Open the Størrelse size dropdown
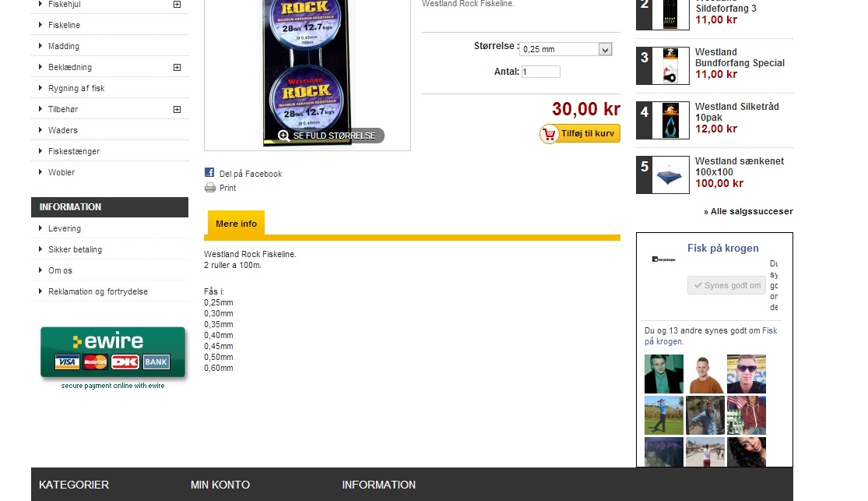 click(x=565, y=49)
